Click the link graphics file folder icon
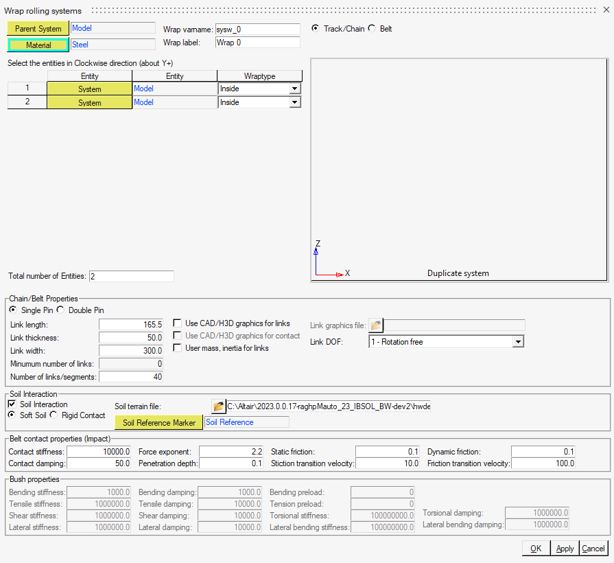 click(376, 325)
